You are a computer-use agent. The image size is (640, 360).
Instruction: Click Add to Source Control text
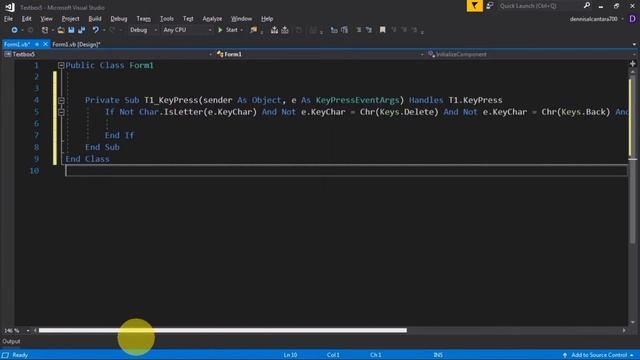[x=599, y=355]
